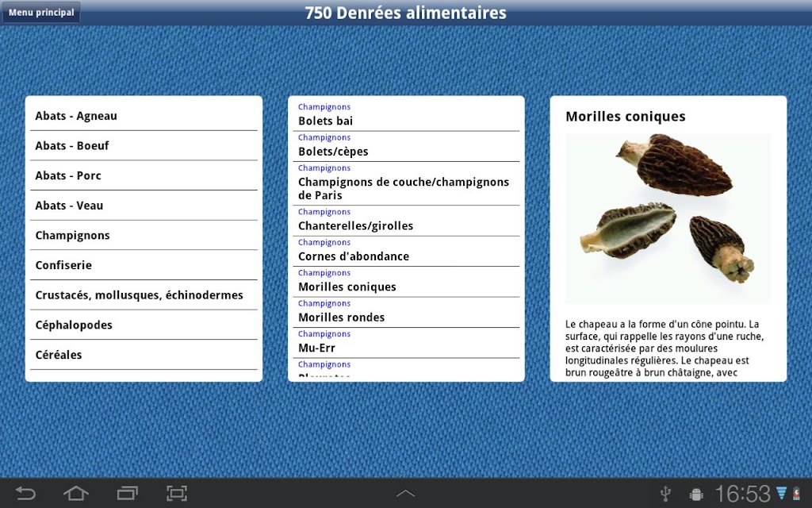Open the Champignons category in left list
Screen dimensions: 812x508
tap(144, 235)
